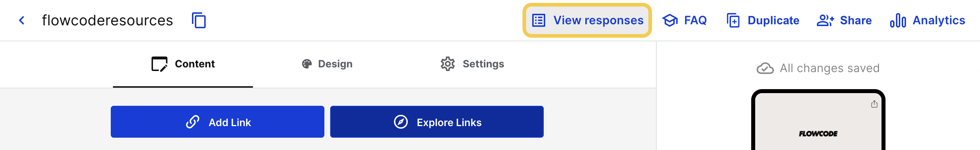Screen dimensions: 980x150
Task: Click the Settings gear icon
Action: pyautogui.click(x=447, y=64)
